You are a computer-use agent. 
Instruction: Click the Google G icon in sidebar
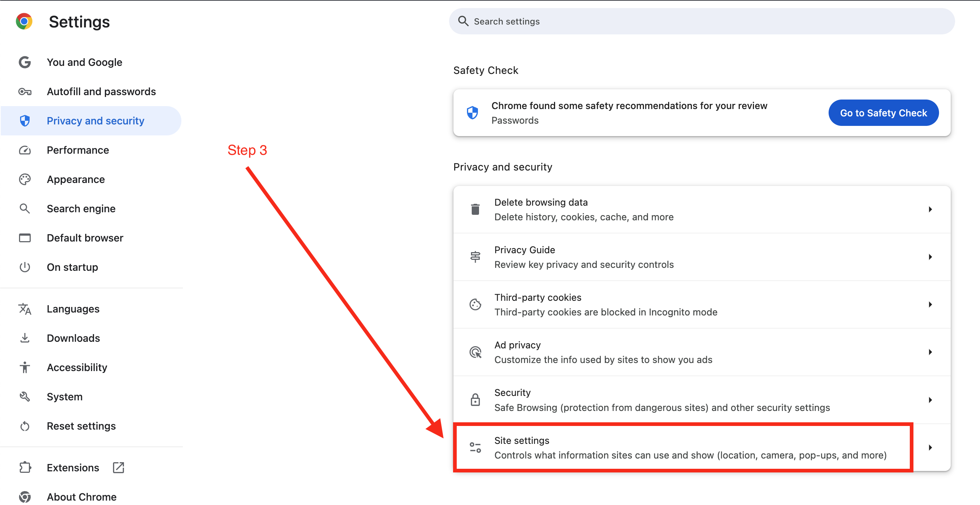click(25, 62)
